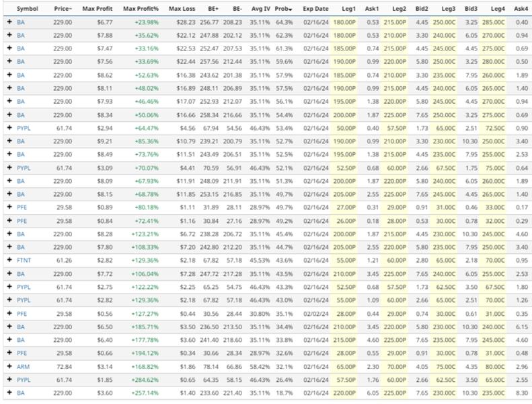Open PYPL link in +122.22% row
Image resolution: width=532 pixels, height=404 pixels.
coord(24,287)
